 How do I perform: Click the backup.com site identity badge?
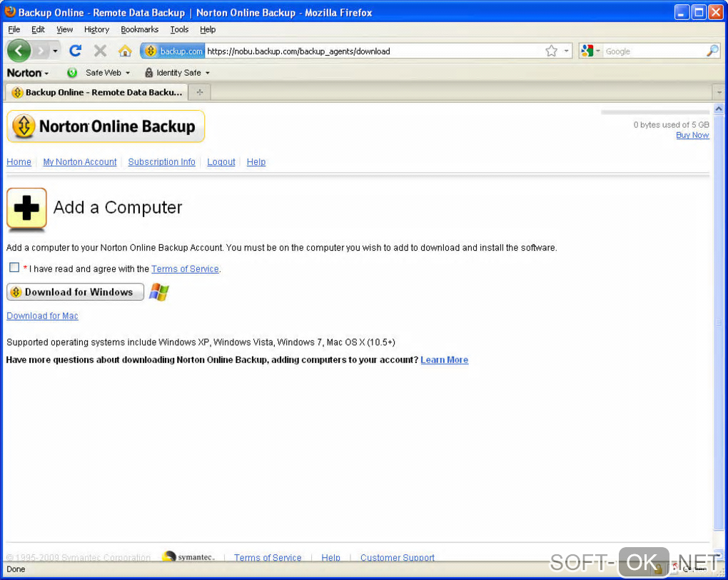pos(173,51)
